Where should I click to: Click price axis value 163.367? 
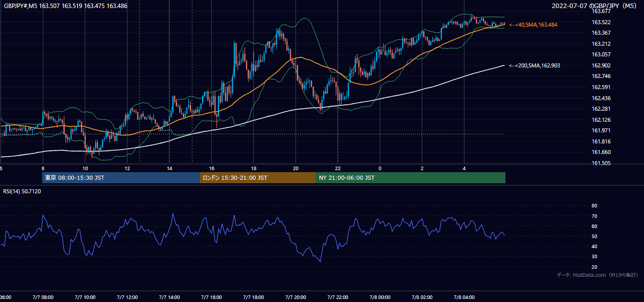tap(601, 33)
